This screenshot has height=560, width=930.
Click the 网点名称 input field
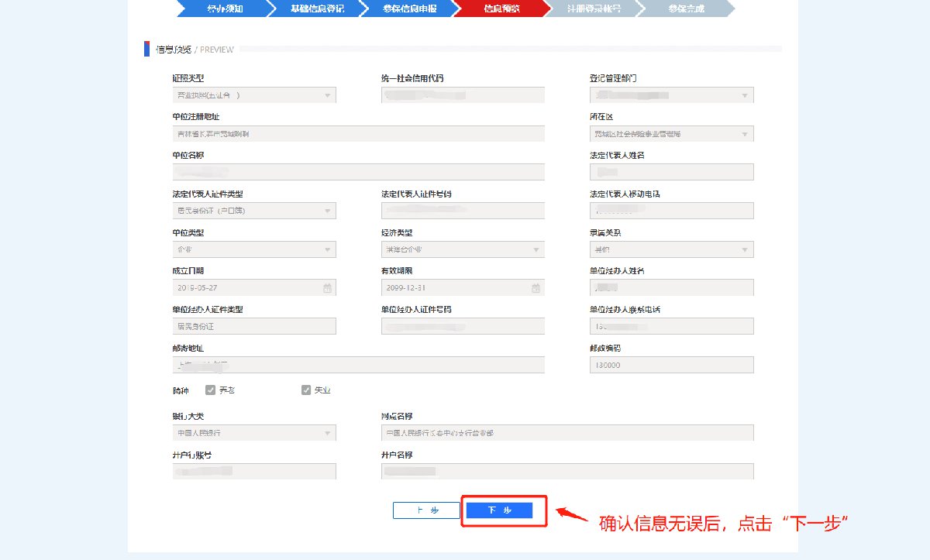(567, 433)
